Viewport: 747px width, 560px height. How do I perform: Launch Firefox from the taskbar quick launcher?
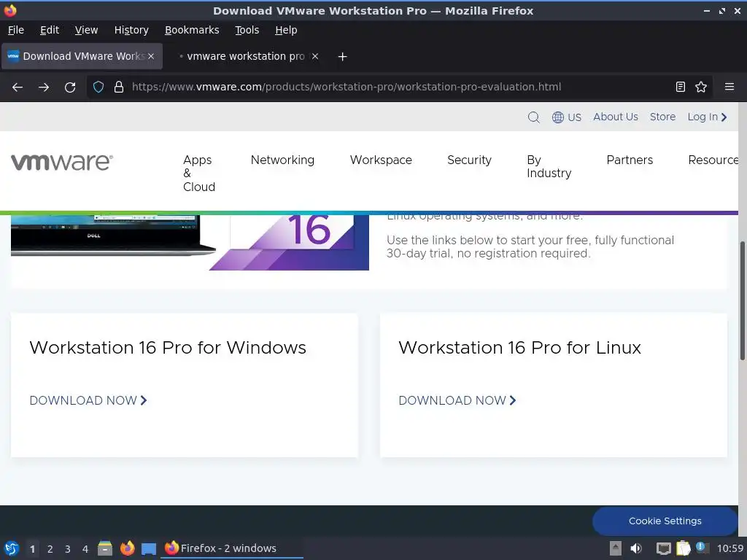tap(127, 548)
